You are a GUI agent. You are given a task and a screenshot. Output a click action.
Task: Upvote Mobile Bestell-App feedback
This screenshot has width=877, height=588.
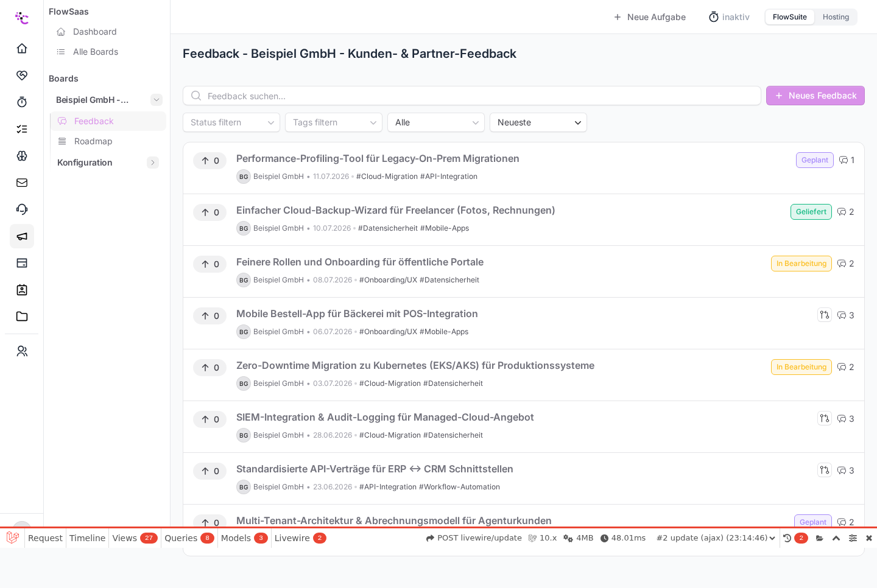click(x=210, y=316)
